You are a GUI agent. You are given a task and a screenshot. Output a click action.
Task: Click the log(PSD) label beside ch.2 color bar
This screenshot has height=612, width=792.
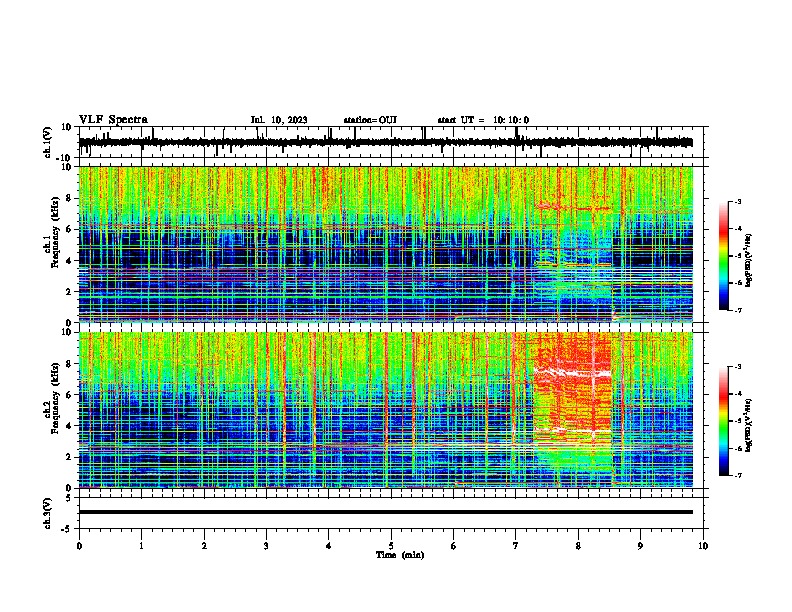tap(749, 425)
